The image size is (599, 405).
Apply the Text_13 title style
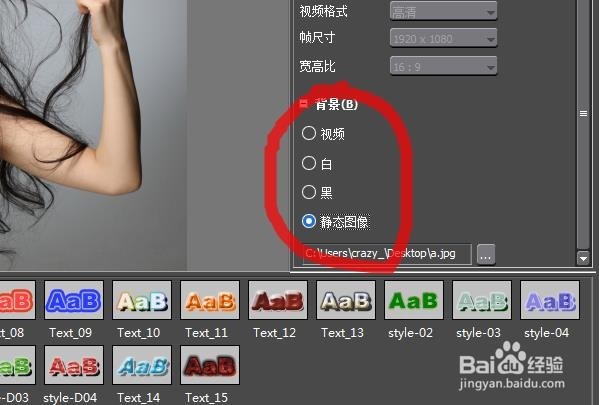[346, 300]
